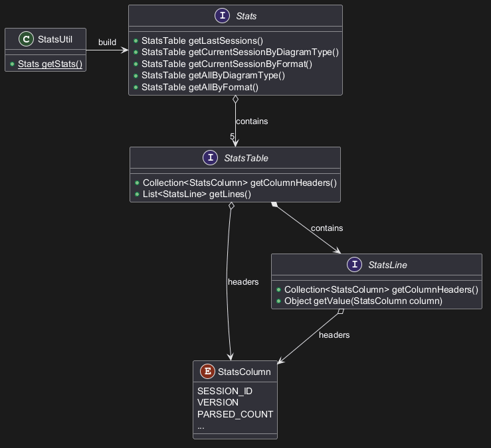This screenshot has height=448, width=491.
Task: Click the contains label under Stats
Action: pyautogui.click(x=252, y=121)
